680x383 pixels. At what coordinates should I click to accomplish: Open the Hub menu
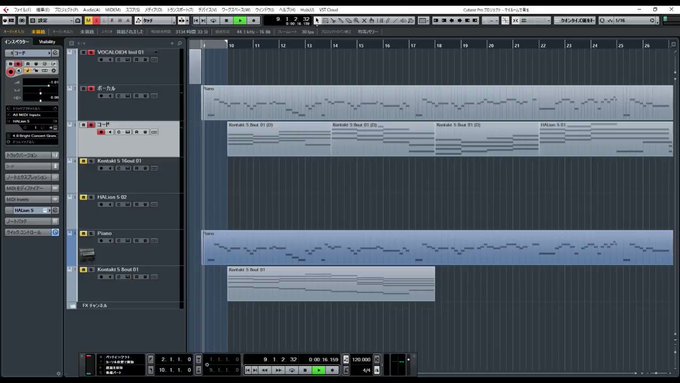click(307, 10)
